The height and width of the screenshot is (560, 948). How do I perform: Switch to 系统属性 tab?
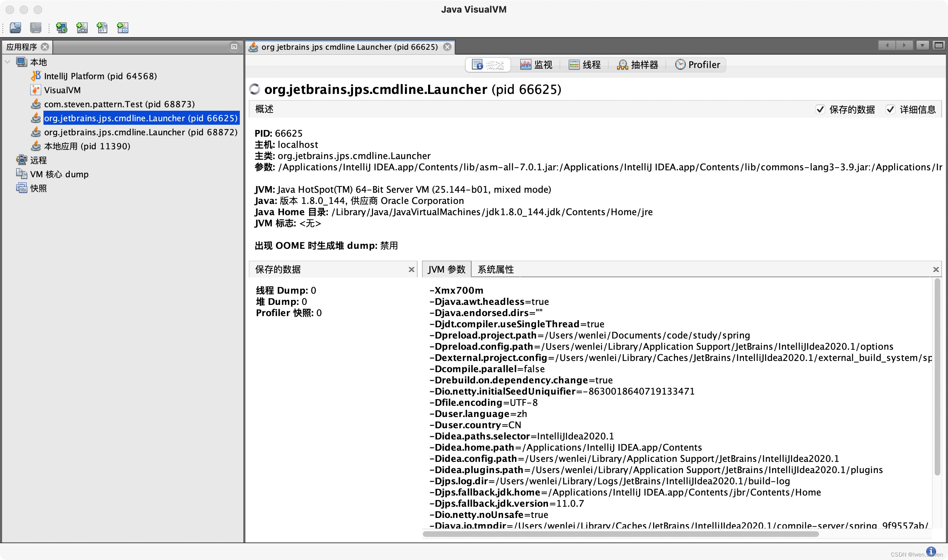coord(496,269)
